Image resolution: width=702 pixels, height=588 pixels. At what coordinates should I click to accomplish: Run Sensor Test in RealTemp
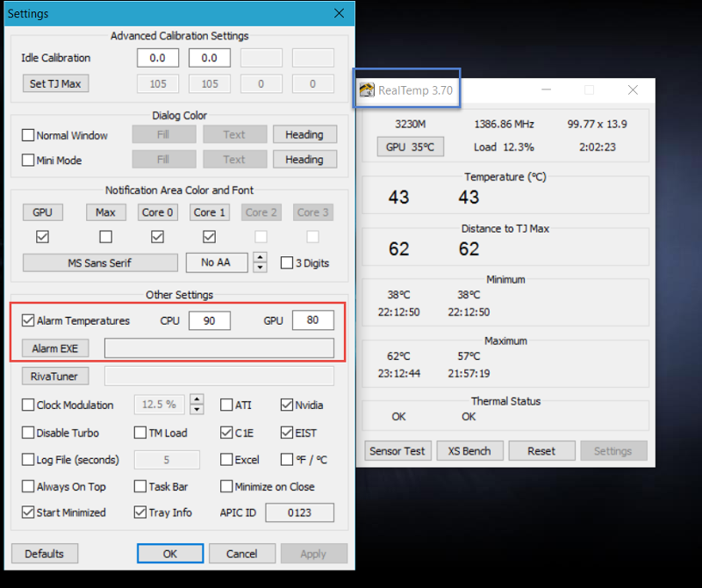coord(398,451)
